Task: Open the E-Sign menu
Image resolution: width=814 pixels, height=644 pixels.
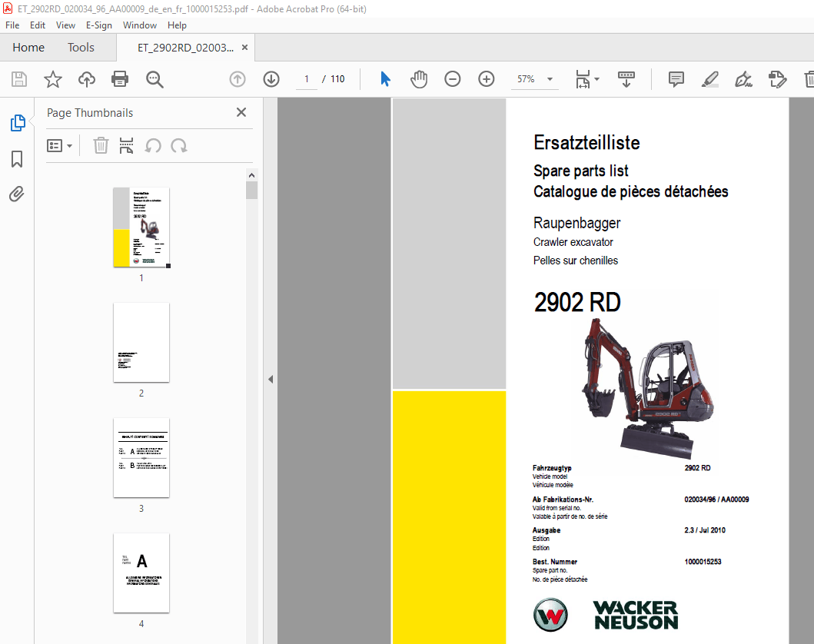Action: click(x=99, y=25)
